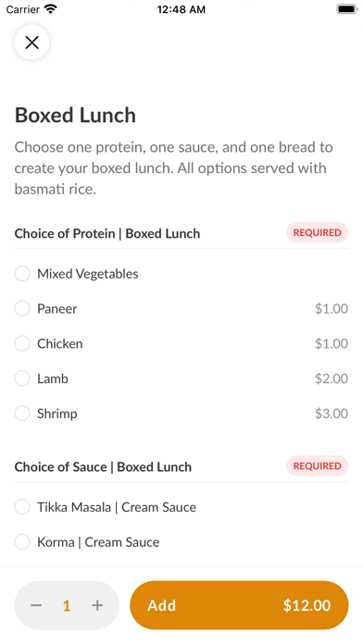Viewport: 363px width, 644px height.
Task: Tap the $2.00 Lamb price
Action: (x=332, y=378)
